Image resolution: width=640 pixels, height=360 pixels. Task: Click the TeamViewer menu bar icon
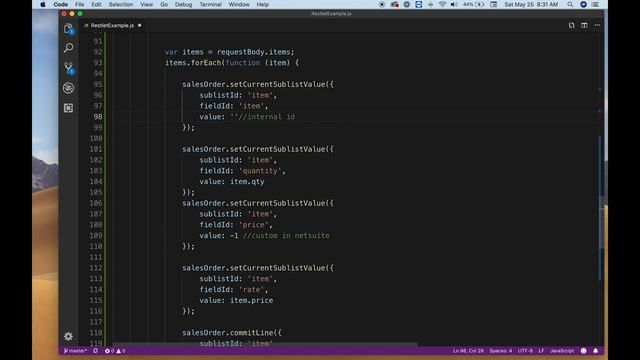pyautogui.click(x=419, y=4)
